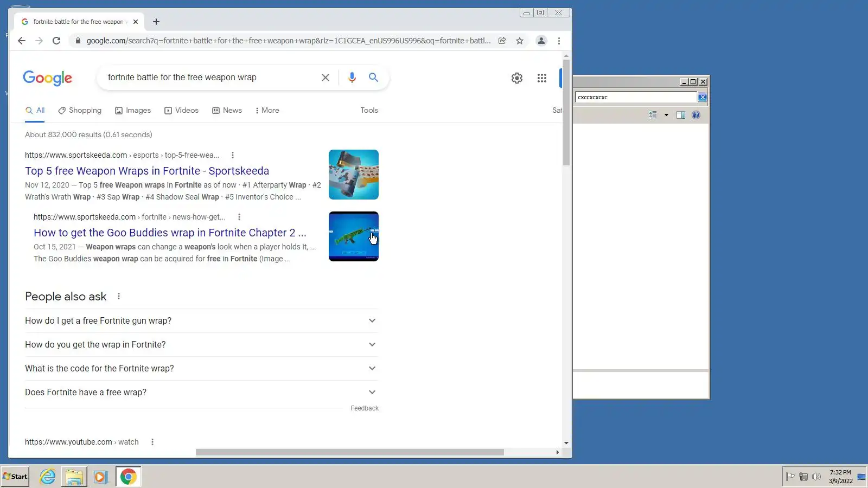Click the scroll-right arrow at page bottom
Image resolution: width=868 pixels, height=488 pixels.
(557, 452)
